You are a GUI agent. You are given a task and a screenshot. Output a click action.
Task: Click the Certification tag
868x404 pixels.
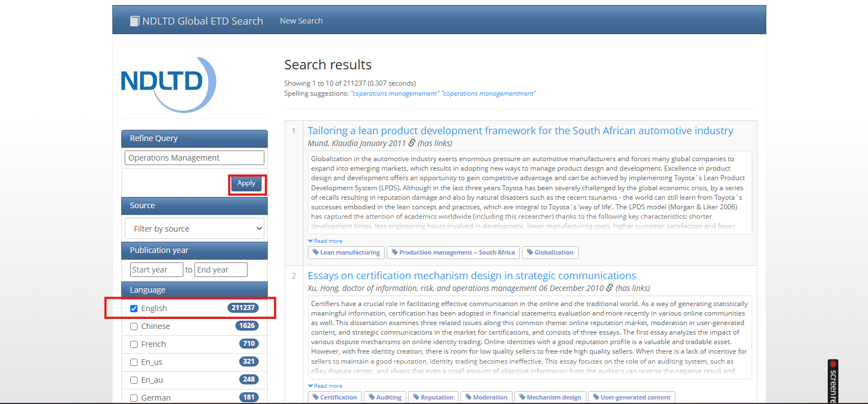334,397
